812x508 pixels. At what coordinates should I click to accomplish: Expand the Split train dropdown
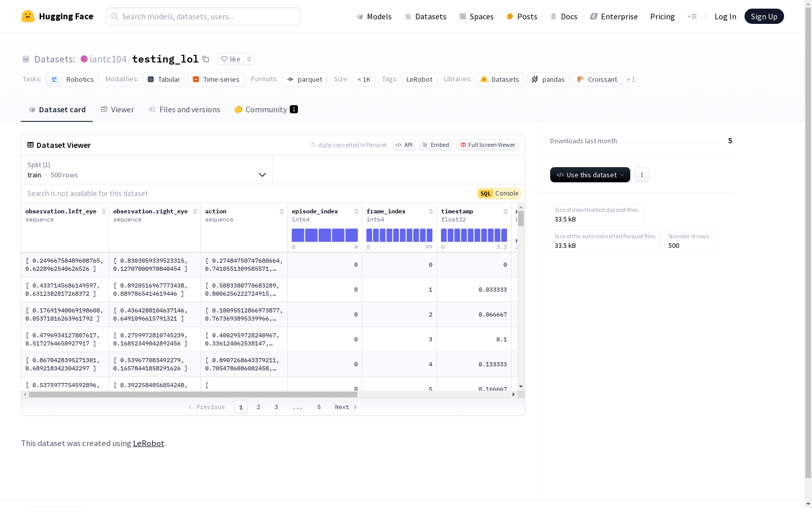[147, 170]
